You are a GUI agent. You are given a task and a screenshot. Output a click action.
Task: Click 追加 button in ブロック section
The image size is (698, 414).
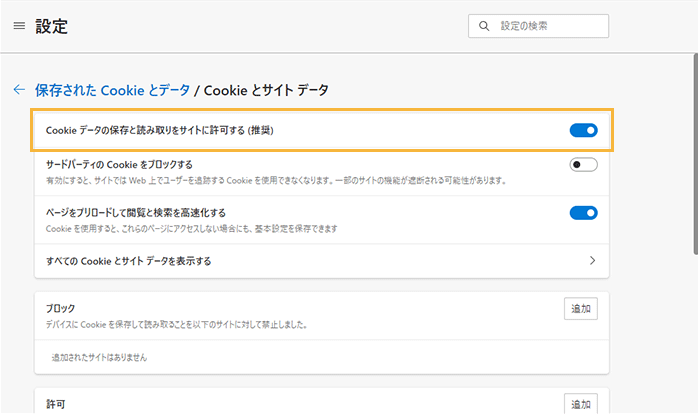[581, 309]
